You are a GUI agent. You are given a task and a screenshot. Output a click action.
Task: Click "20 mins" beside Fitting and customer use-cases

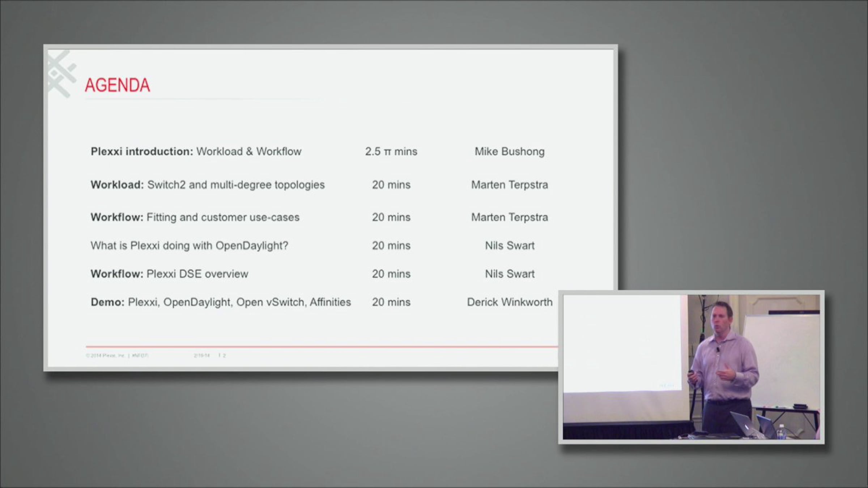click(391, 217)
